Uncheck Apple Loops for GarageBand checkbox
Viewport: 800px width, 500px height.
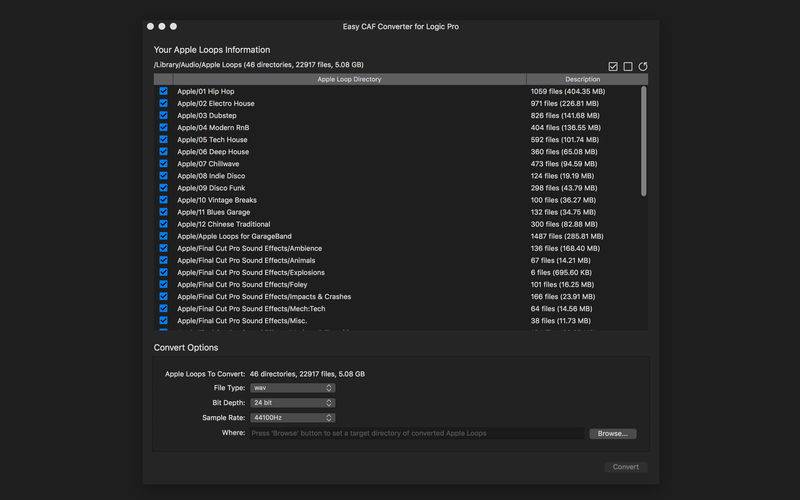coord(163,236)
